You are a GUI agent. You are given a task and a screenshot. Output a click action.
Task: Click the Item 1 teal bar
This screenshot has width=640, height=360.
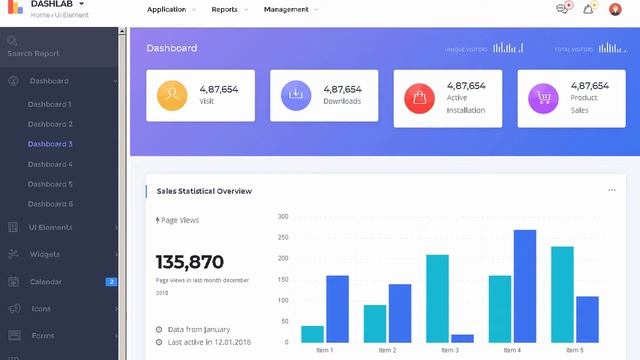(312, 334)
